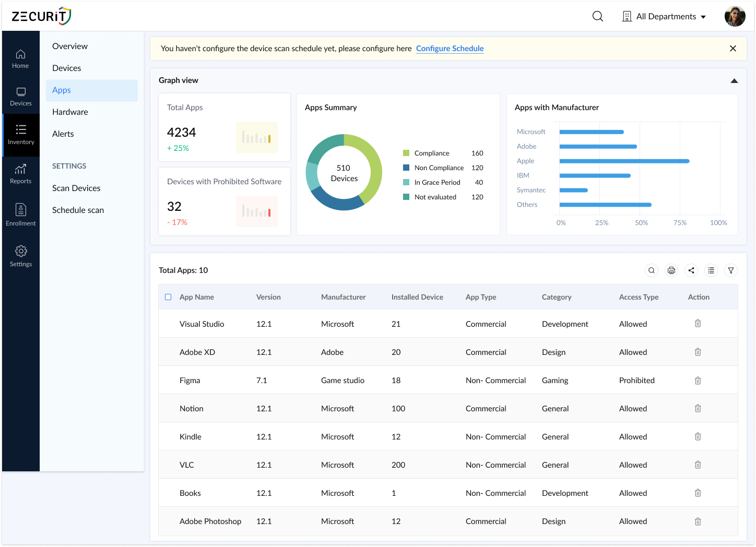756x547 pixels.
Task: Print the apps list
Action: pyautogui.click(x=671, y=270)
